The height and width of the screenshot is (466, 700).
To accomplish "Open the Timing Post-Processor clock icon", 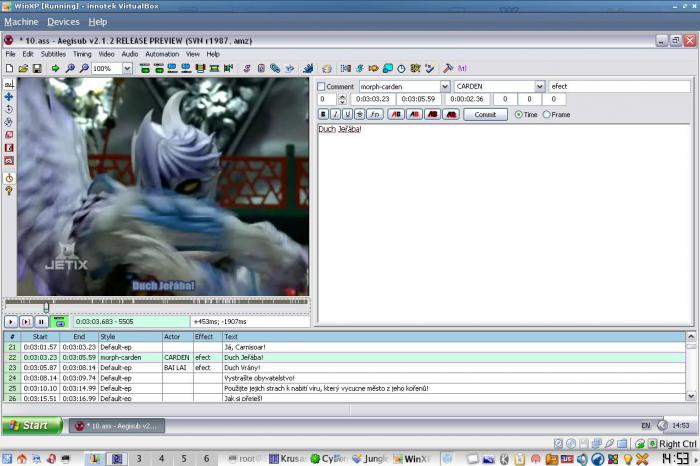I will 401,68.
